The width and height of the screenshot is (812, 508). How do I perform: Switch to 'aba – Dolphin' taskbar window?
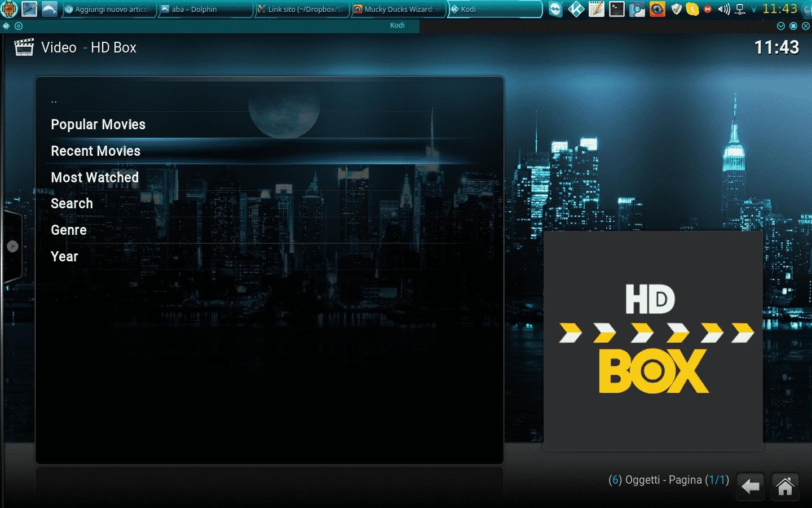[x=205, y=9]
